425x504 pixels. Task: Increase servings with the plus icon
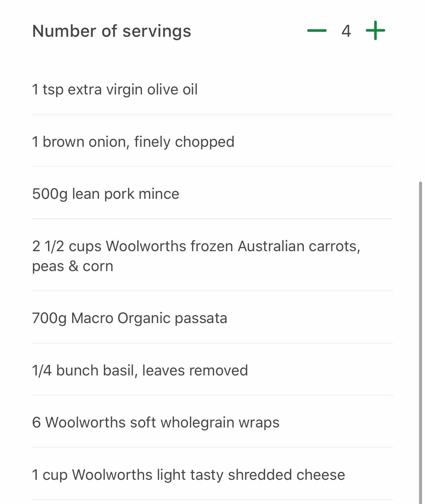375,30
